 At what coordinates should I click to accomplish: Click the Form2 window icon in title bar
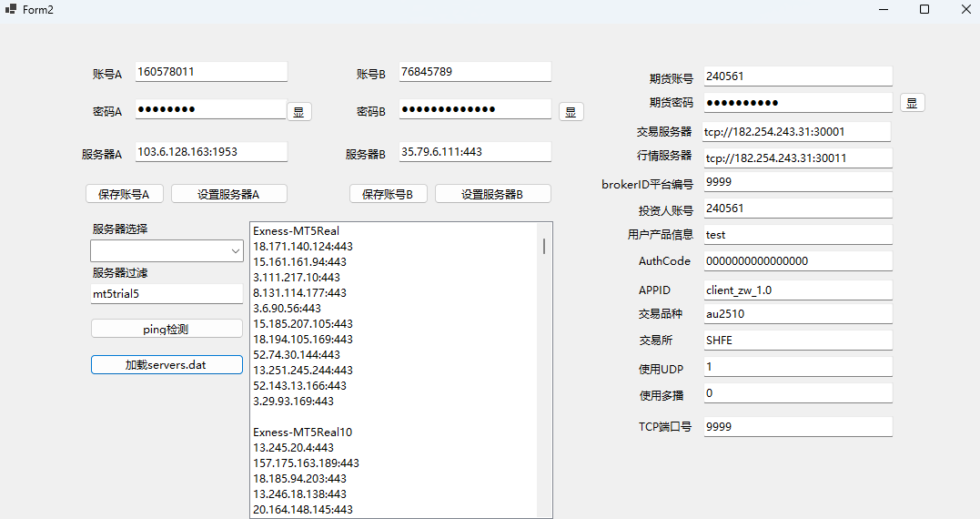(10, 9)
